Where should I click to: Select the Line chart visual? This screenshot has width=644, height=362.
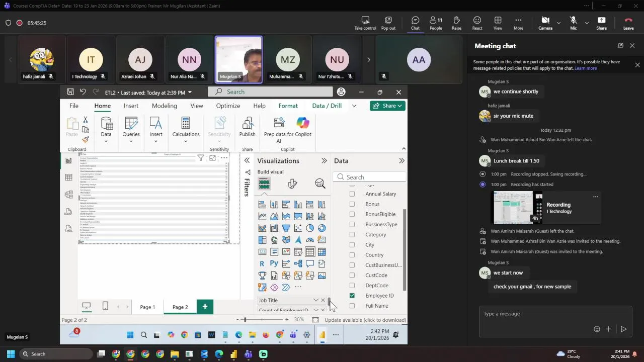point(262,216)
